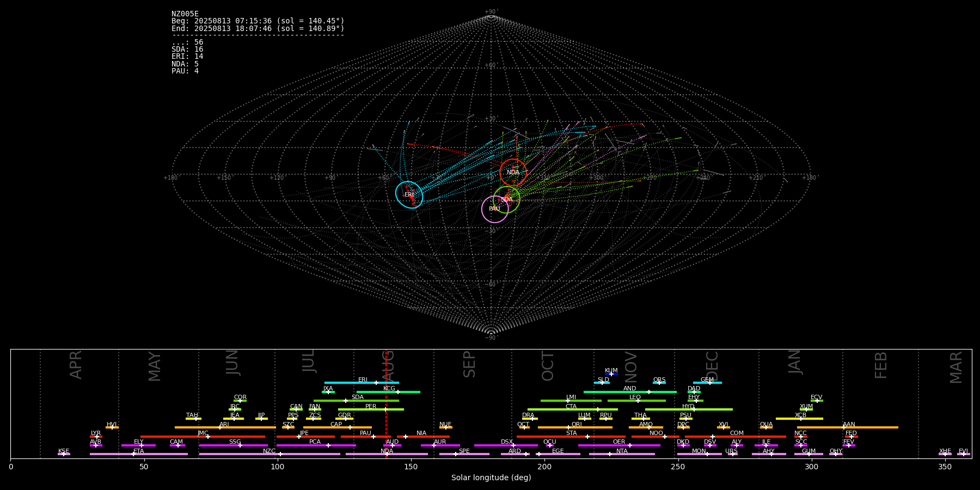Click the +90° label at the map top
The height and width of the screenshot is (490, 980).
coord(491,12)
